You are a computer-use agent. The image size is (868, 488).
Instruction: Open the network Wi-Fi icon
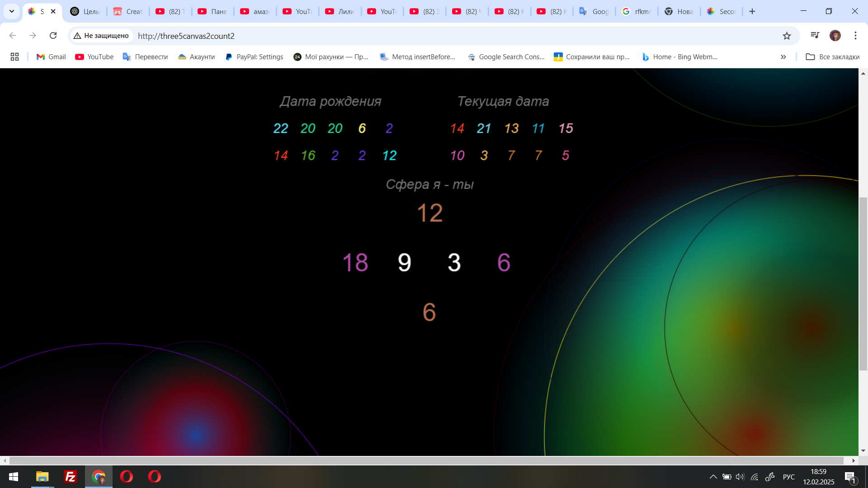click(755, 477)
